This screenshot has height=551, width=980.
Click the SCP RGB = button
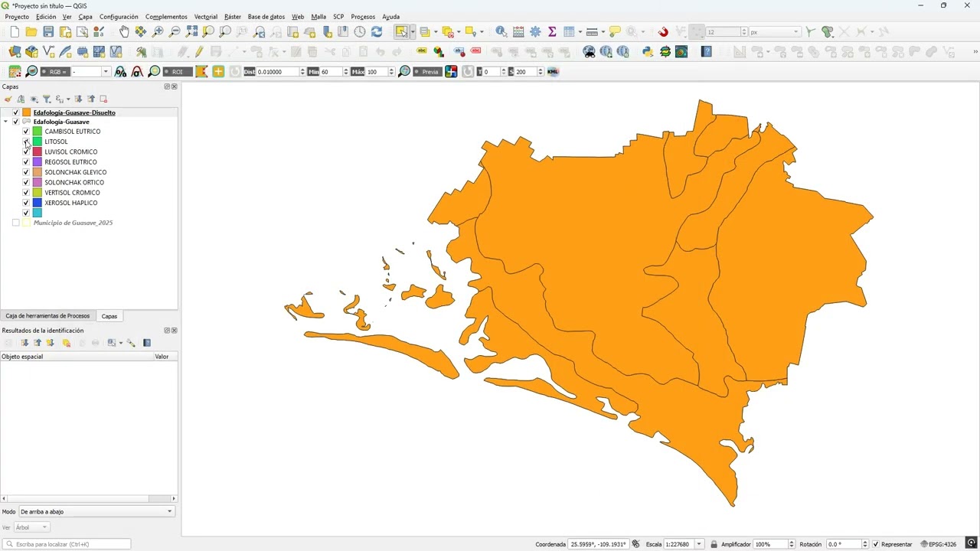point(54,71)
